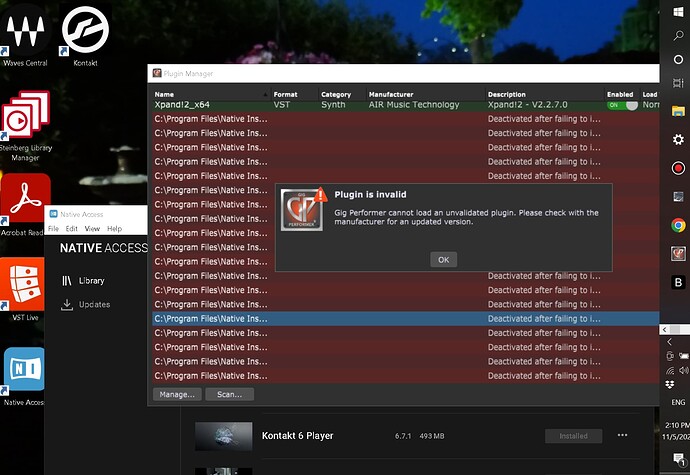Click the Xpand!2 - V2.2.7.0 description cell

tap(527, 105)
